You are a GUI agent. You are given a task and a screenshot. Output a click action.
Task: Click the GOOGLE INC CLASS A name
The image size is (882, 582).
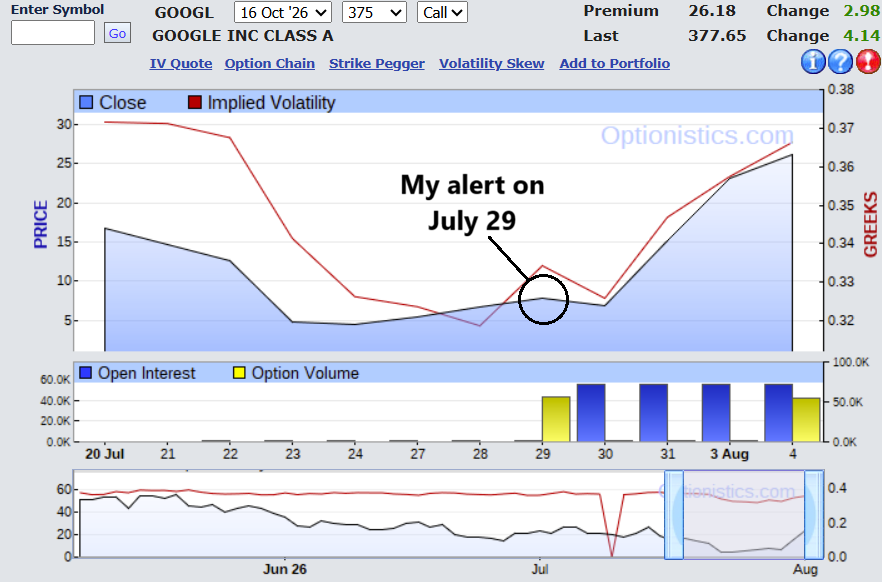click(x=243, y=35)
